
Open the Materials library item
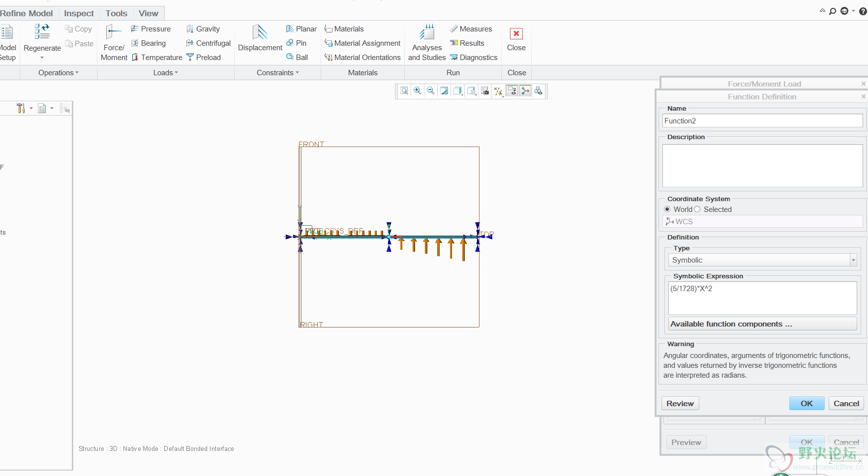coord(344,29)
